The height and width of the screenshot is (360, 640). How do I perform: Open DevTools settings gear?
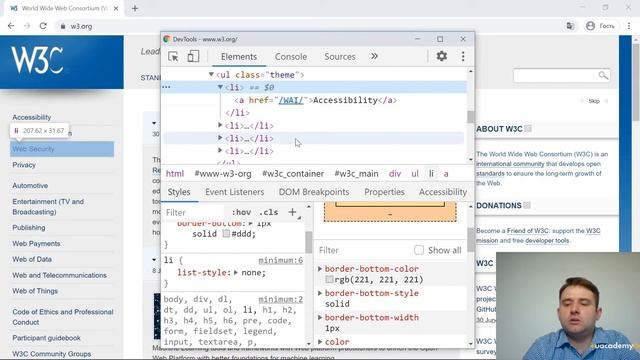click(x=442, y=56)
